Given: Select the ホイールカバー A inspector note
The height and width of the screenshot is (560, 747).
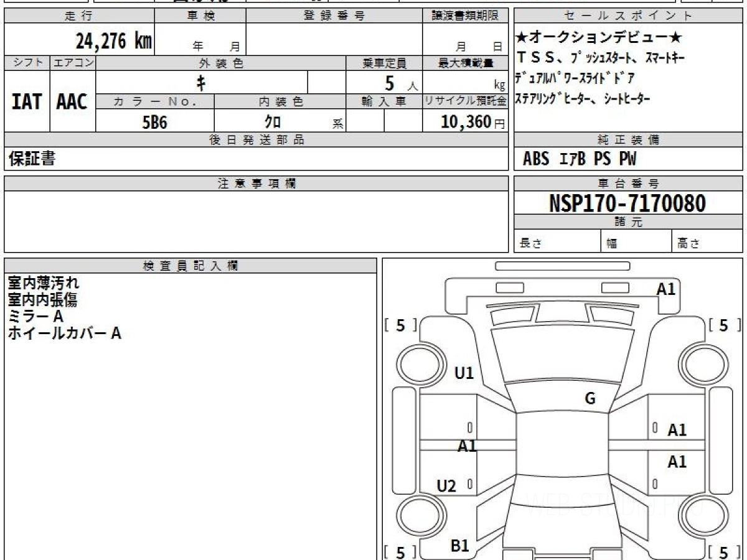Looking at the screenshot, I should (64, 334).
